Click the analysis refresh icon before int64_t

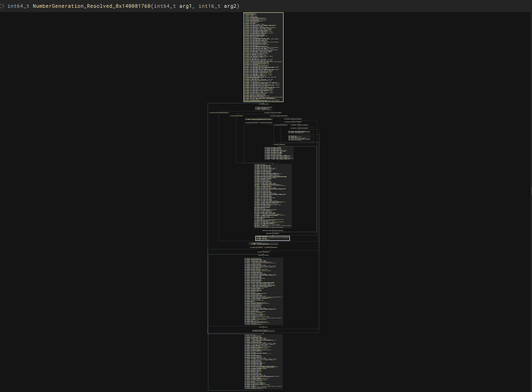pos(2,6)
